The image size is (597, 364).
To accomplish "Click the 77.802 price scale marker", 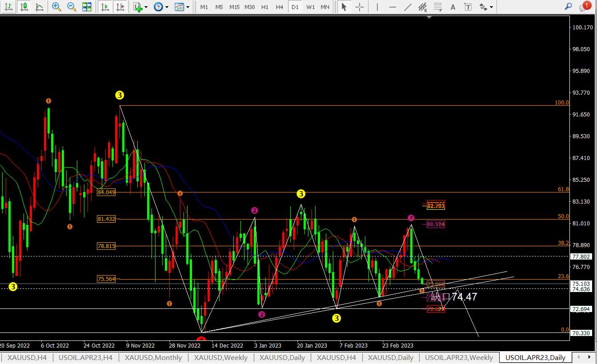I will pyautogui.click(x=581, y=256).
